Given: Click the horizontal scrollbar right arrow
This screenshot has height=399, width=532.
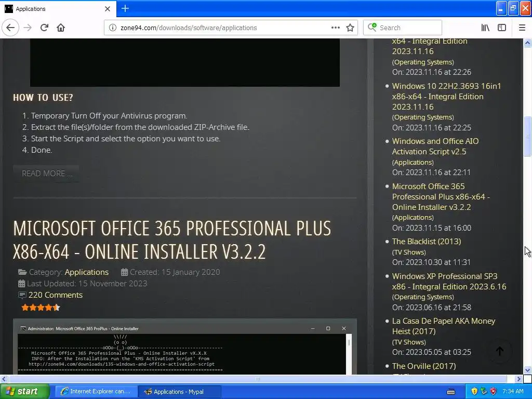Looking at the screenshot, I should click(x=519, y=379).
